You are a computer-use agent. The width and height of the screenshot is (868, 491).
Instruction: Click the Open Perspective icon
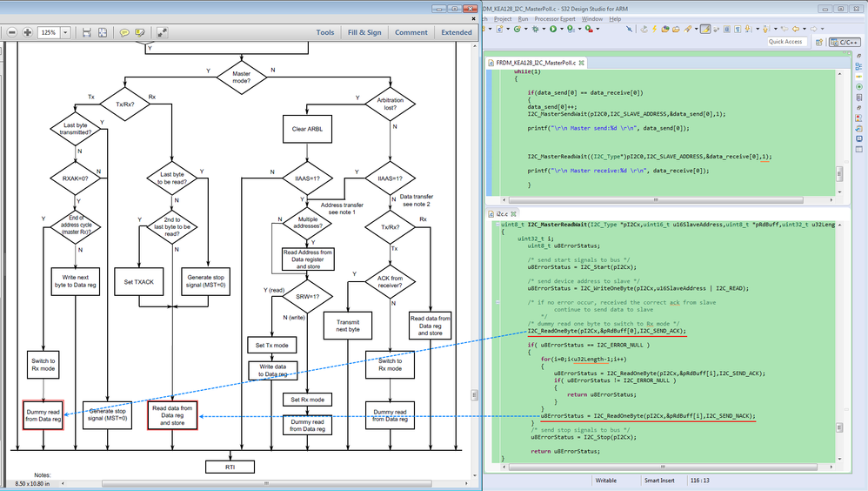click(819, 42)
